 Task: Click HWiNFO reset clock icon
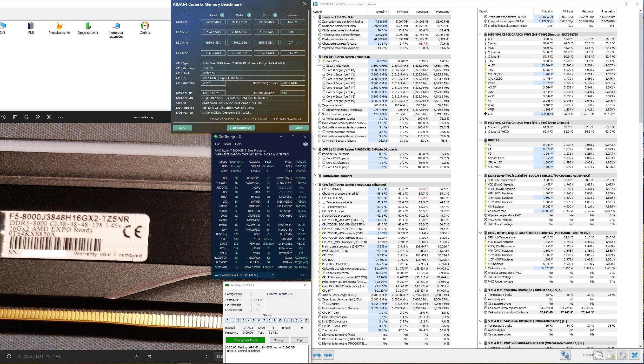[x=599, y=355]
